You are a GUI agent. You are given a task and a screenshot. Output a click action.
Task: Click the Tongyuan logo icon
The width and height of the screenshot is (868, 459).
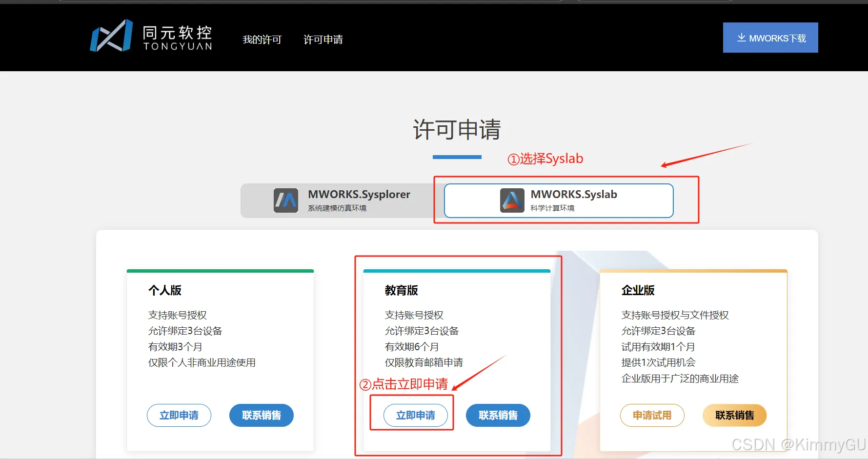pyautogui.click(x=111, y=36)
